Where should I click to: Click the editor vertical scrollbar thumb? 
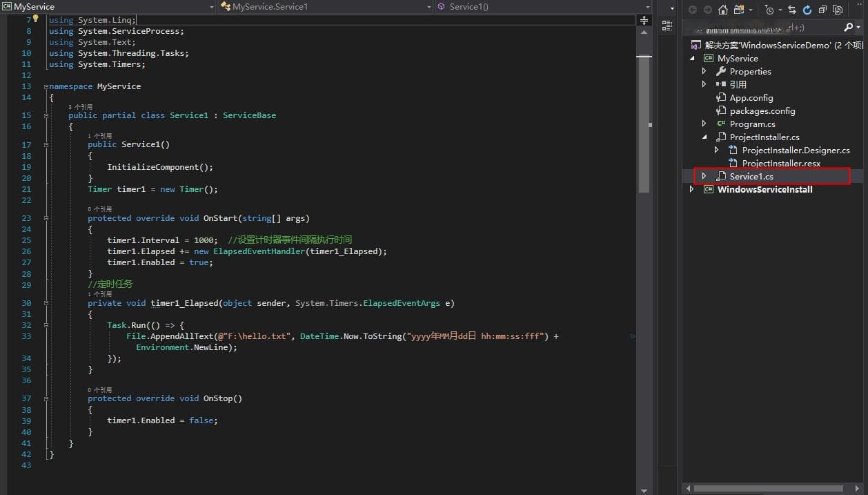644,124
